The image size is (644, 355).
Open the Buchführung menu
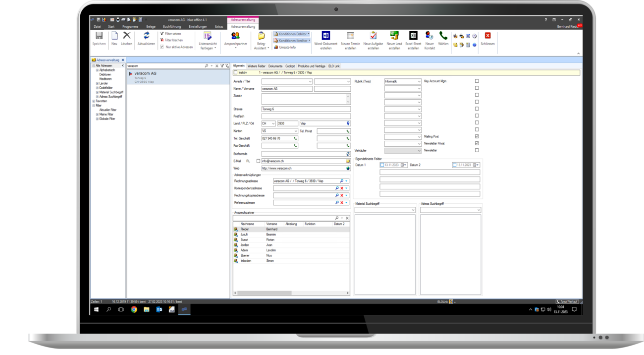tap(172, 26)
